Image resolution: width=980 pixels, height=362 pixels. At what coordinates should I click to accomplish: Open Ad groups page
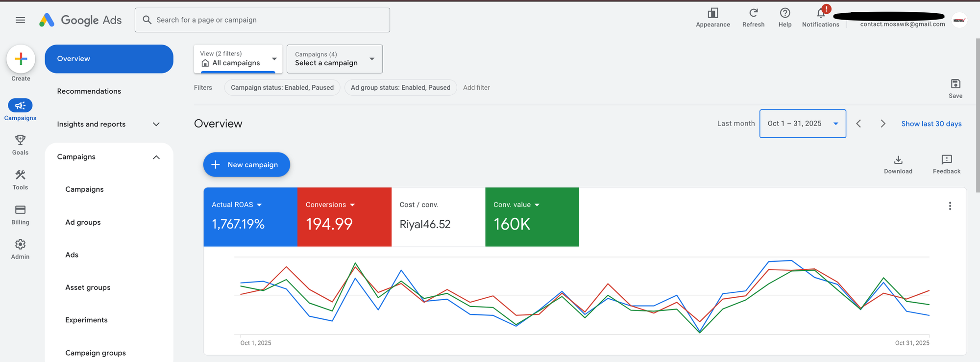pyautogui.click(x=83, y=222)
